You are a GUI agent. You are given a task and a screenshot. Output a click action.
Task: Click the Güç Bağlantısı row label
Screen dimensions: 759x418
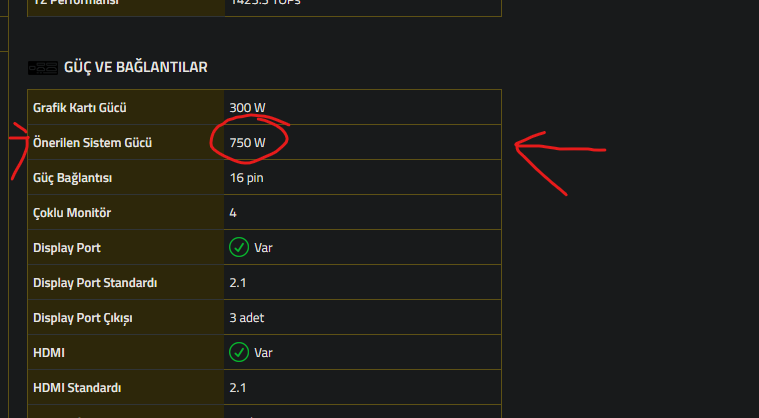73,178
